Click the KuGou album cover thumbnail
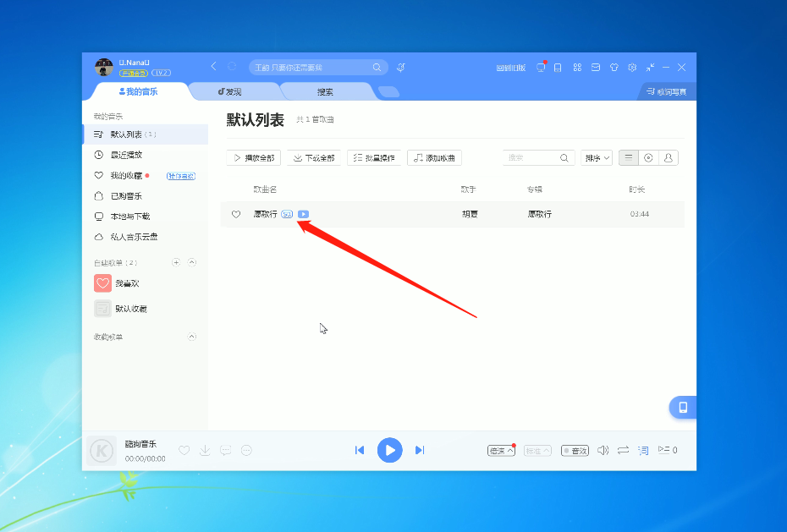The width and height of the screenshot is (787, 532). 102,451
